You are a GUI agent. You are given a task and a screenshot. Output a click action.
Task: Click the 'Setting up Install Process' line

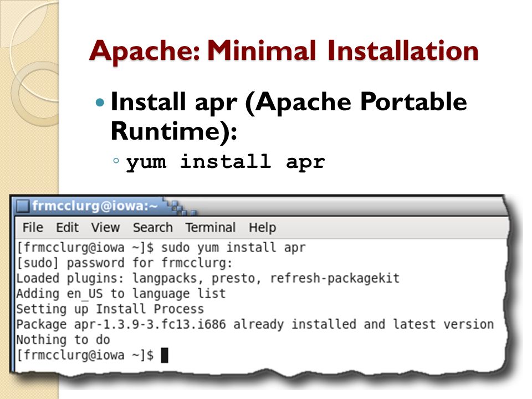[x=110, y=309]
